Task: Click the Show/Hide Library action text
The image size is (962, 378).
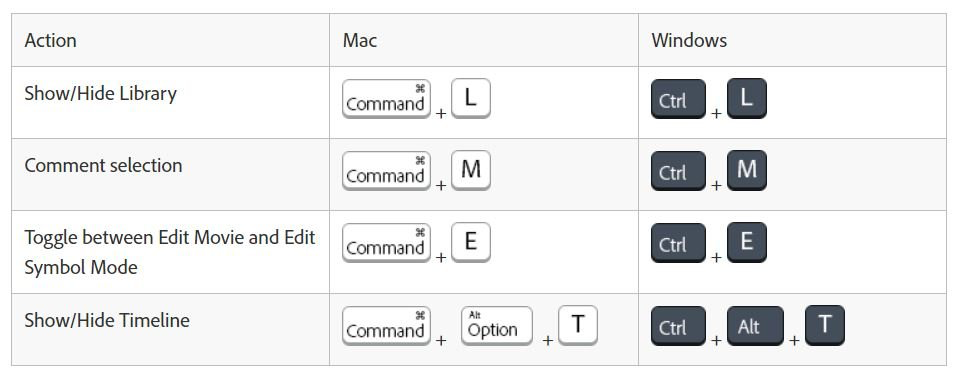Action: (x=101, y=94)
